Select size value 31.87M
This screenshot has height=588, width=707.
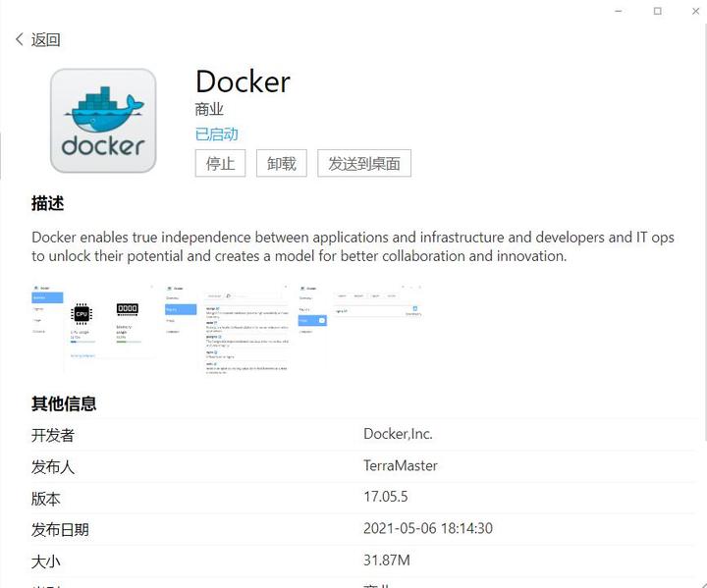(x=387, y=561)
